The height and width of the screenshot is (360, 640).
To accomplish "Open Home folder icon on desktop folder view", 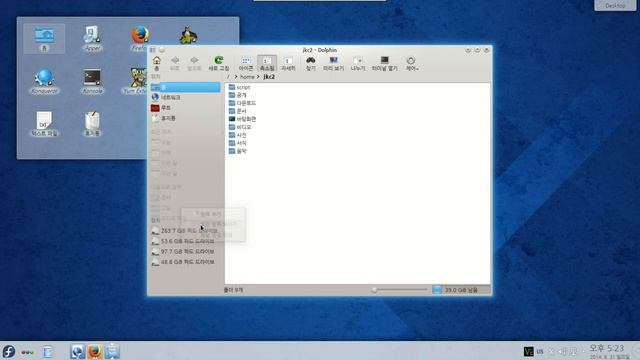I will click(x=44, y=39).
